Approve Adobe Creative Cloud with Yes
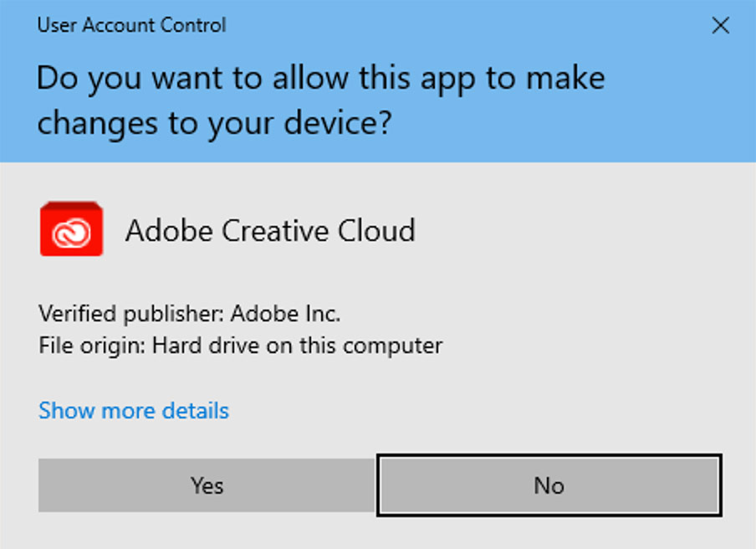This screenshot has width=756, height=549. click(x=207, y=485)
